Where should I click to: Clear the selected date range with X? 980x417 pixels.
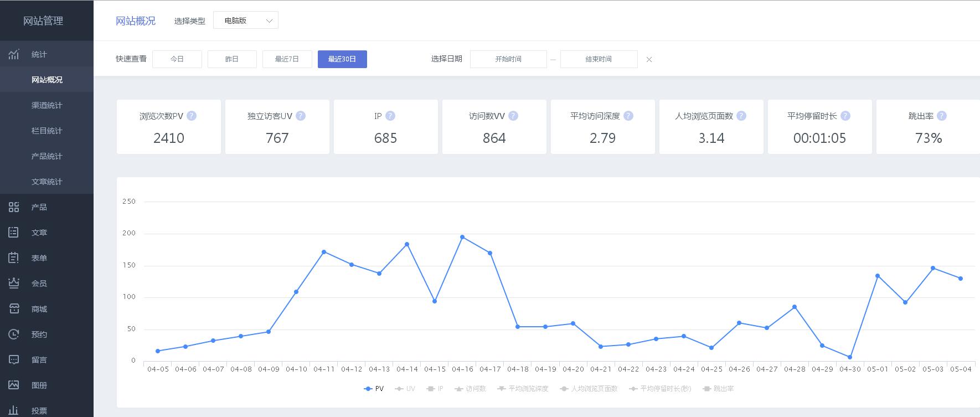coord(649,59)
